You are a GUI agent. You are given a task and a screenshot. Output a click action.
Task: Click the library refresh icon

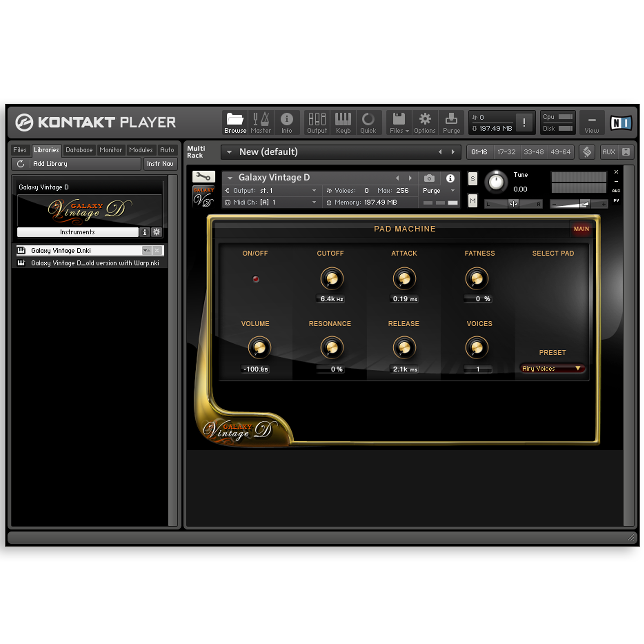point(21,164)
